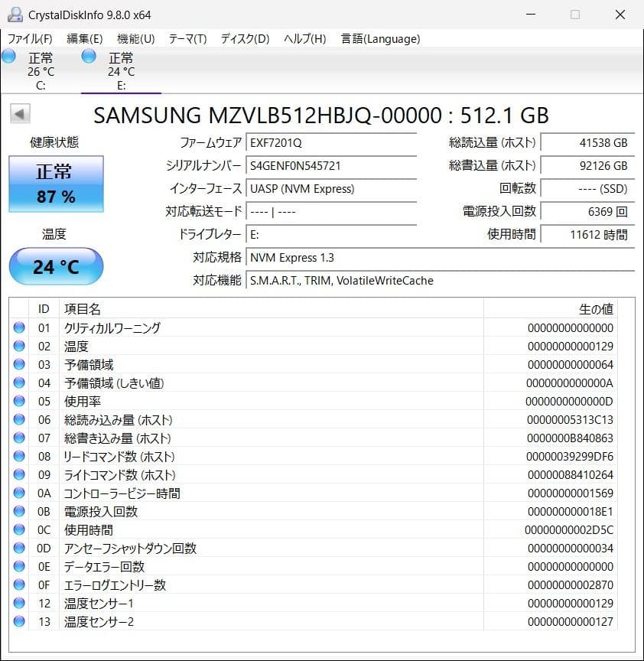Click rotation rate field ---- (SSD)
Viewport: 644px width, 661px height.
click(587, 188)
